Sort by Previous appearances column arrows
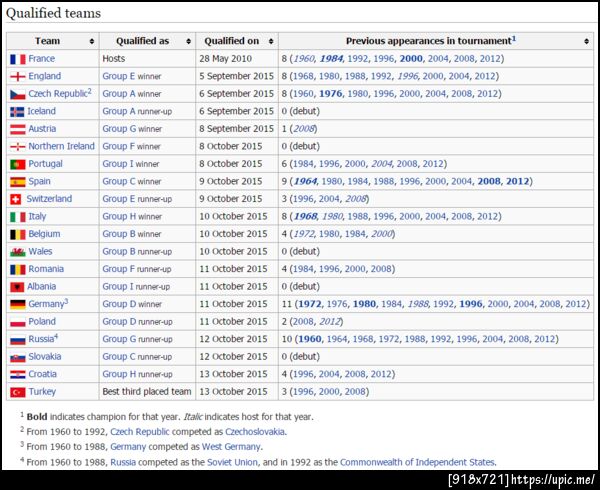 click(x=587, y=41)
